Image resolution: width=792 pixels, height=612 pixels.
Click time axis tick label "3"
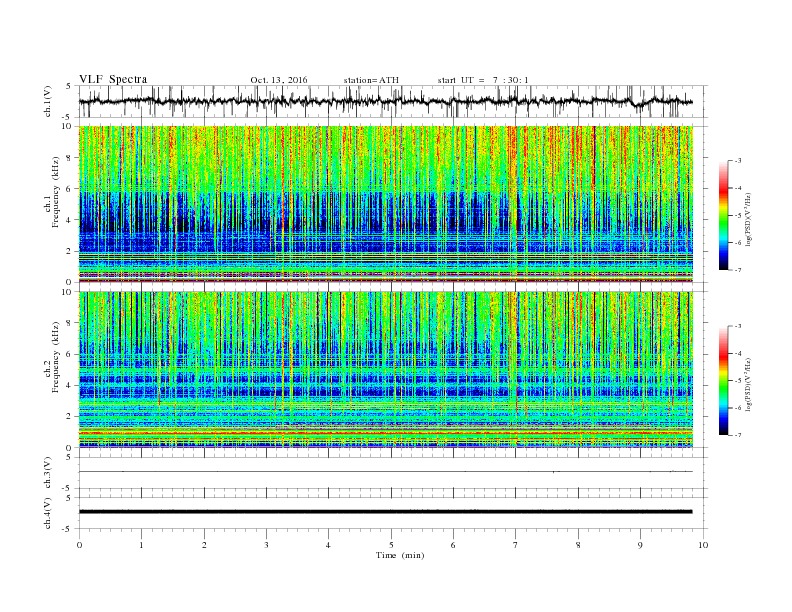pyautogui.click(x=266, y=545)
